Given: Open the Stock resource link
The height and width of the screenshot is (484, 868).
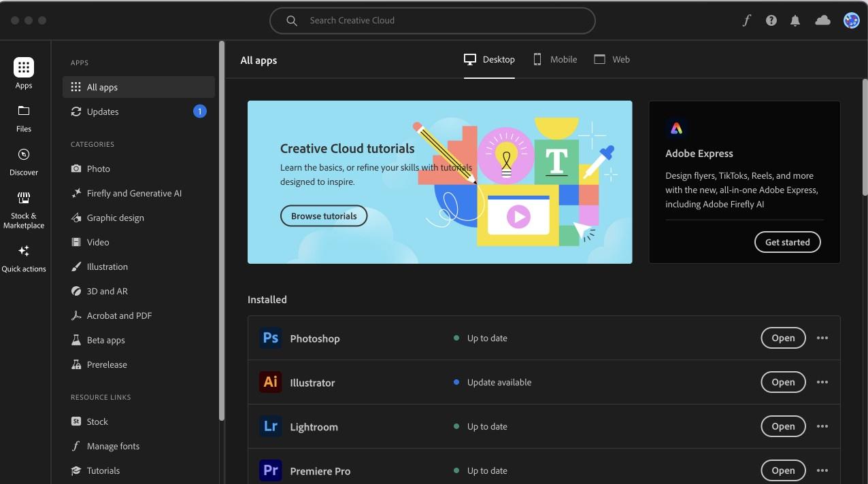Looking at the screenshot, I should (139, 421).
